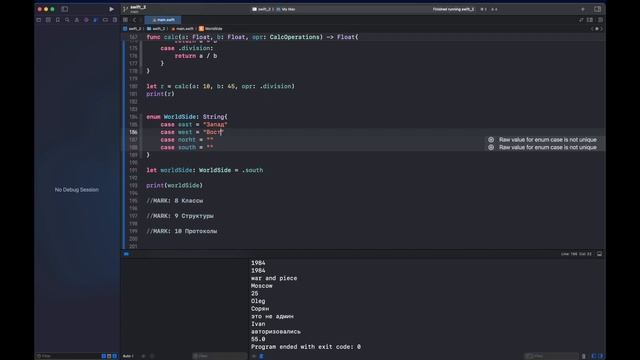
Task: Click the Program ended with exit code output
Action: pos(306,347)
